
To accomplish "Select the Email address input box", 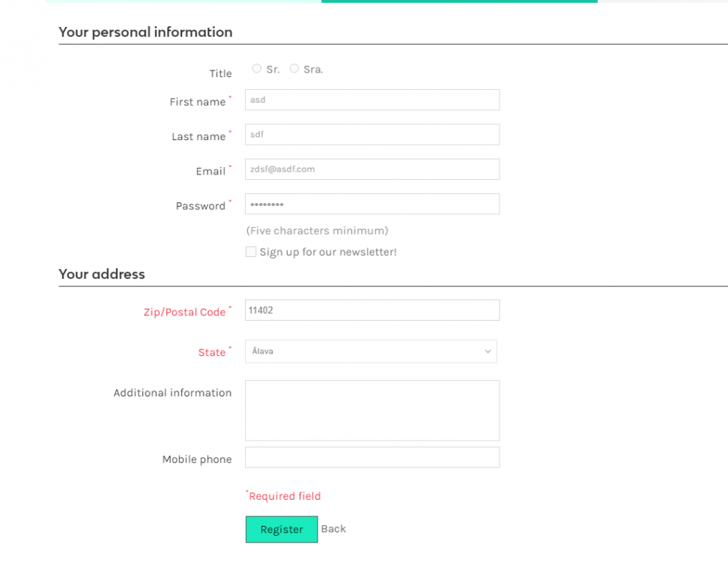I will (x=371, y=169).
